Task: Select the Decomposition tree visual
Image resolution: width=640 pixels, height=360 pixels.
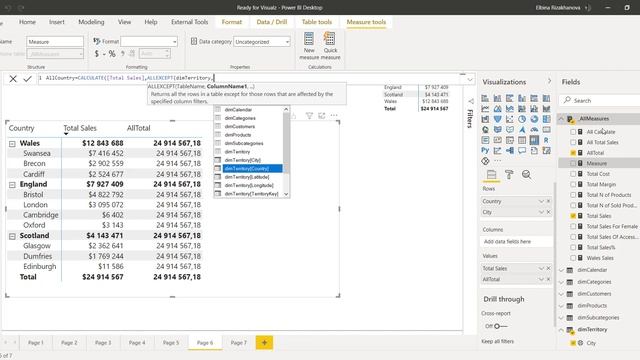Action: (509, 151)
